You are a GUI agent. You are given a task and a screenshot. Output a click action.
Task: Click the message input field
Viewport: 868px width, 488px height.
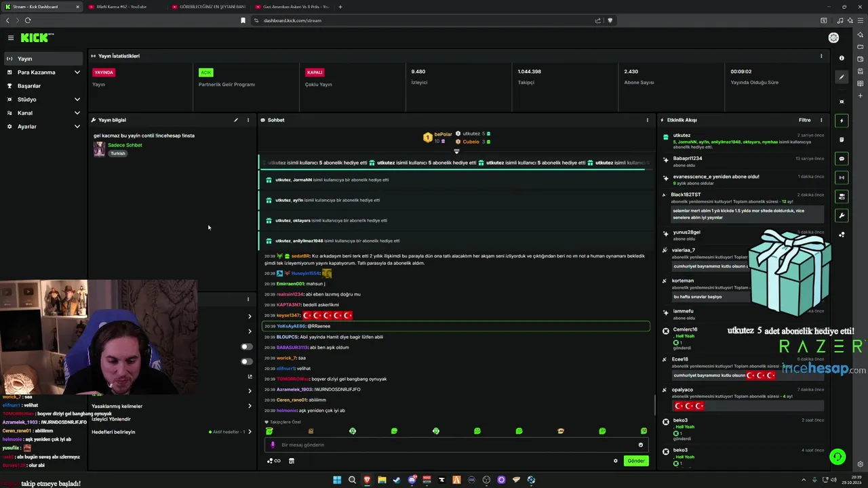tap(456, 445)
